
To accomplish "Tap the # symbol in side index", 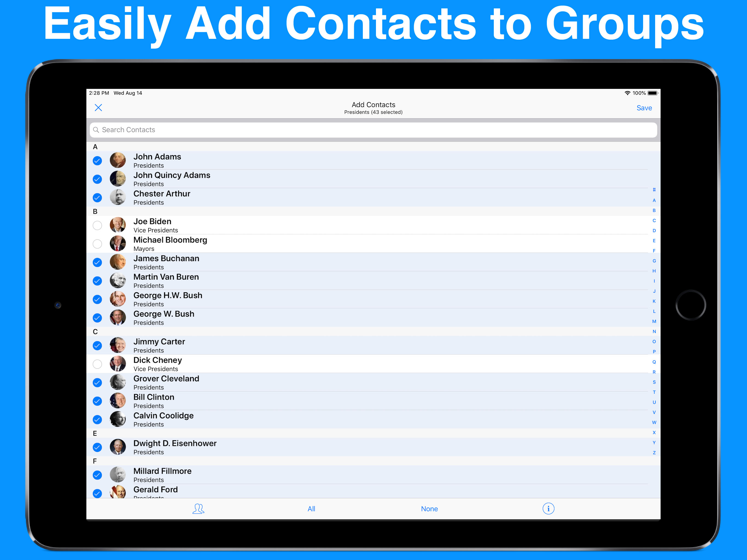I will [x=654, y=190].
